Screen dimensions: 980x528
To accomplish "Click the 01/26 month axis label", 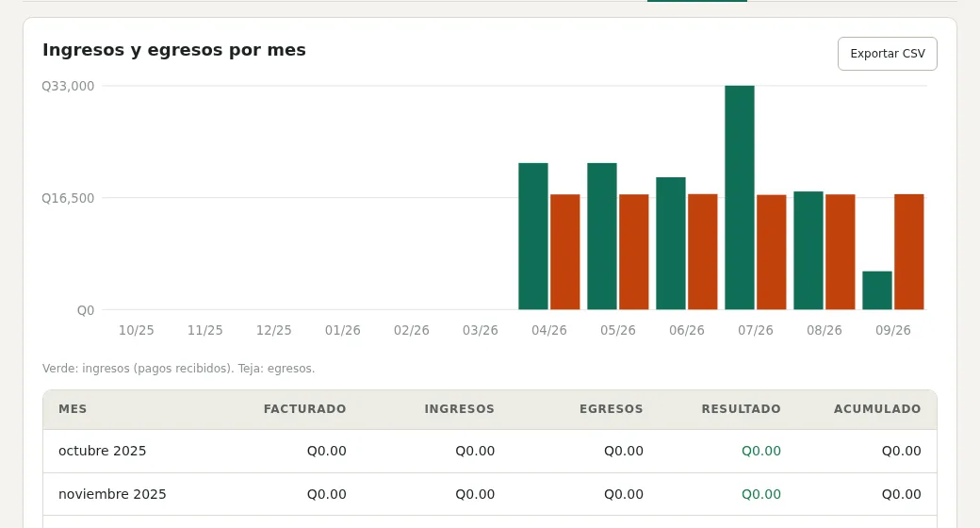I will coord(342,330).
